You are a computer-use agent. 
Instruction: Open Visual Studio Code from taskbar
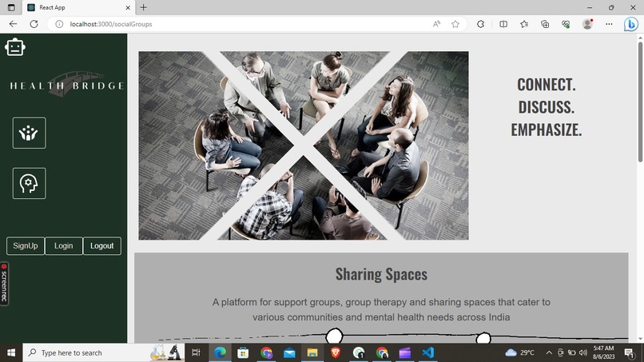428,352
